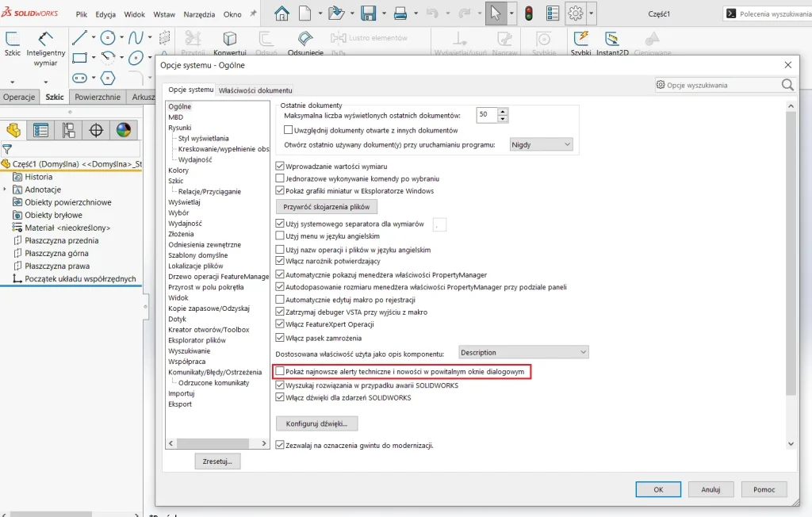Image resolution: width=812 pixels, height=517 pixels.
Task: Click the Rebuild traffic light icon
Action: point(529,13)
